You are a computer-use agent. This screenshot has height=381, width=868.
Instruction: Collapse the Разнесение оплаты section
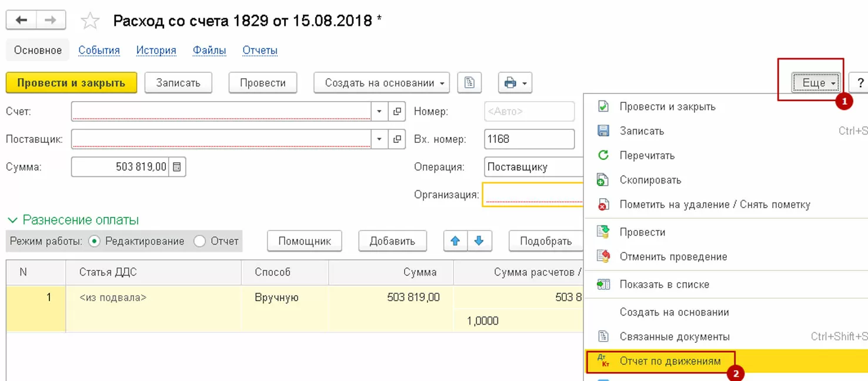13,220
